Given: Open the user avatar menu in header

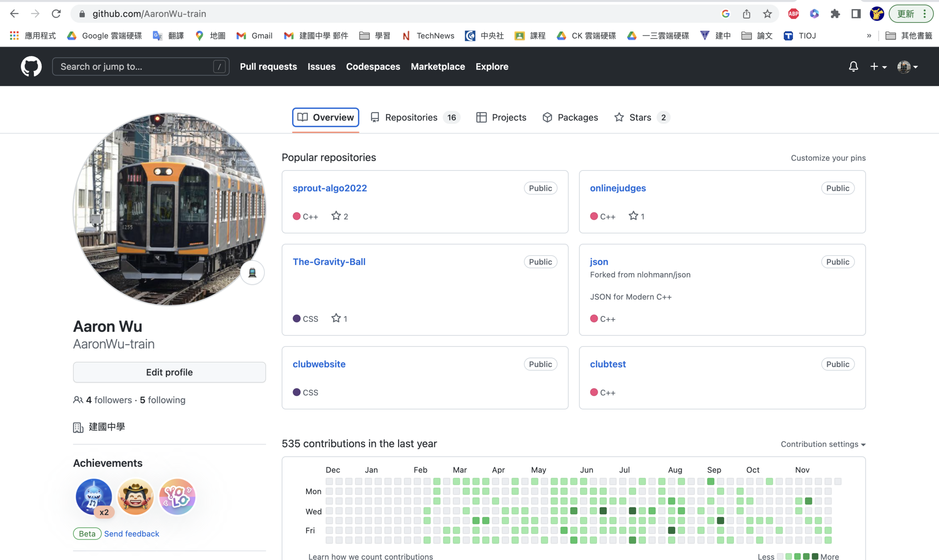Looking at the screenshot, I should (907, 66).
